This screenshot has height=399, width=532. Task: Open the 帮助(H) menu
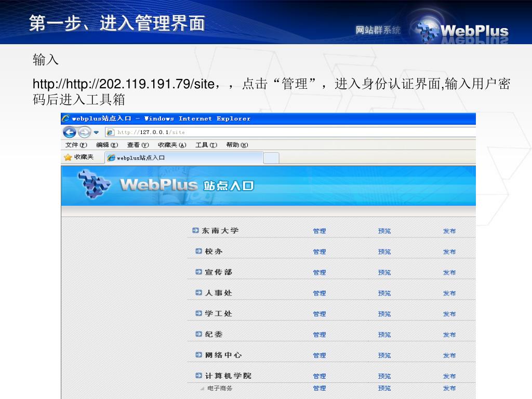(x=237, y=145)
